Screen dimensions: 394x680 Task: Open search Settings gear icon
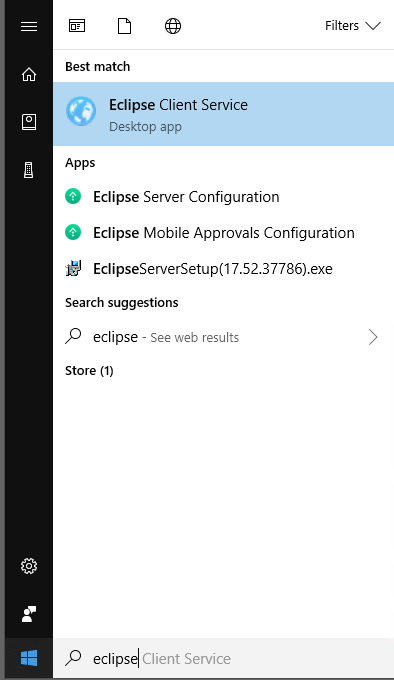tap(29, 566)
